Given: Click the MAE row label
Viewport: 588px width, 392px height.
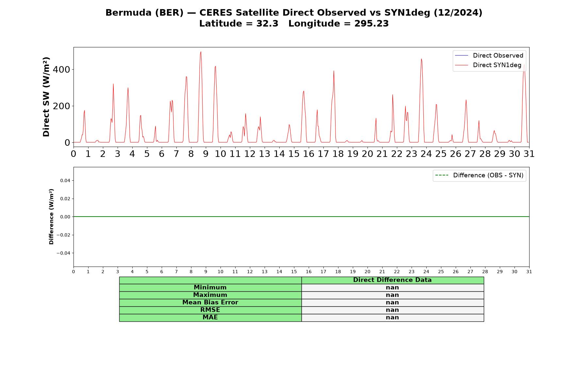Looking at the screenshot, I should pyautogui.click(x=210, y=318).
